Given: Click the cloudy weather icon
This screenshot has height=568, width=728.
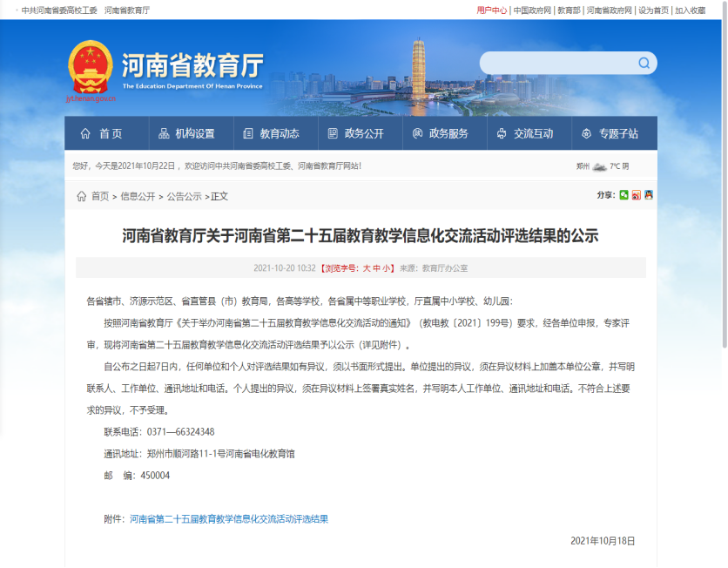Looking at the screenshot, I should click(599, 166).
